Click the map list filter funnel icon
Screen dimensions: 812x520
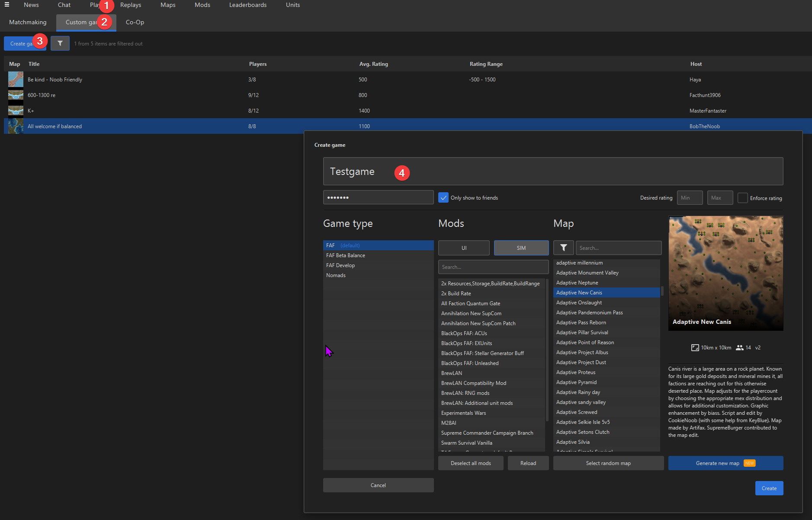[x=563, y=248]
